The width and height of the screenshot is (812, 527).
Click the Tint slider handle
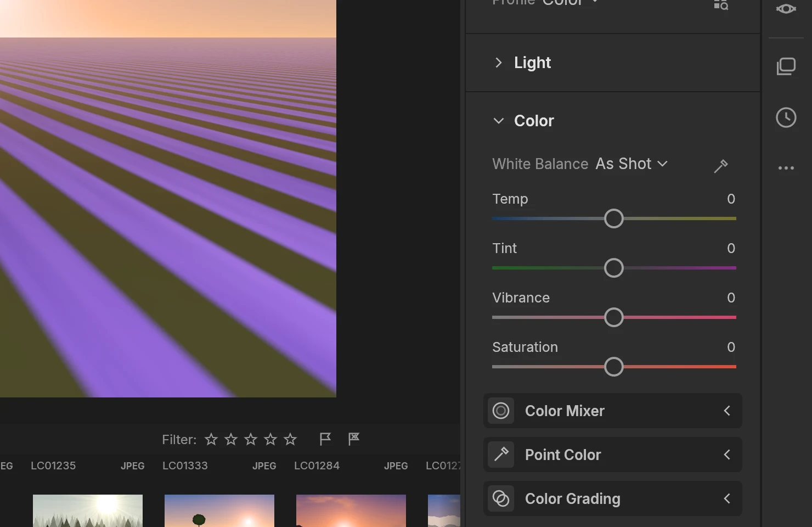click(x=614, y=268)
